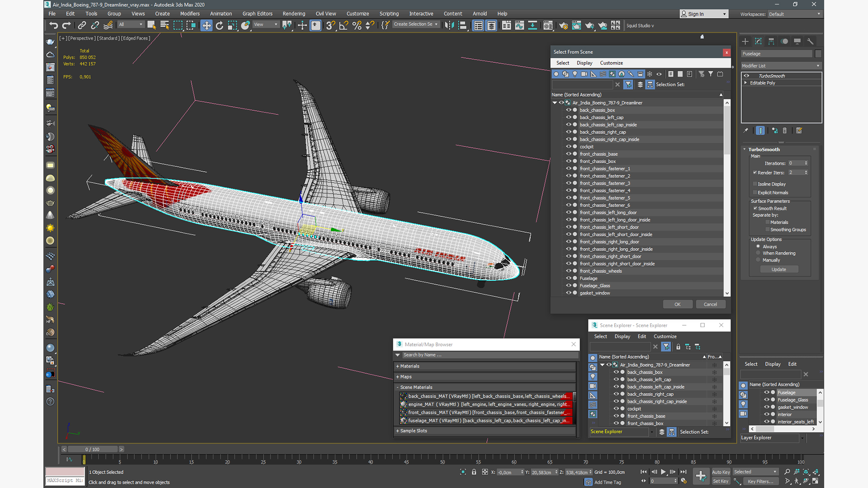Select Manually update radio option
The width and height of the screenshot is (868, 488).
pos(758,260)
